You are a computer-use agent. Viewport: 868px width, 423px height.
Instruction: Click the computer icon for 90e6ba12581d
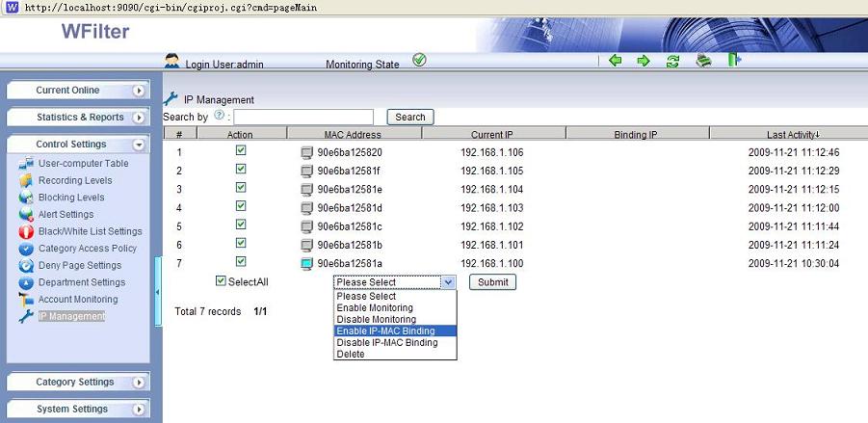[x=307, y=208]
